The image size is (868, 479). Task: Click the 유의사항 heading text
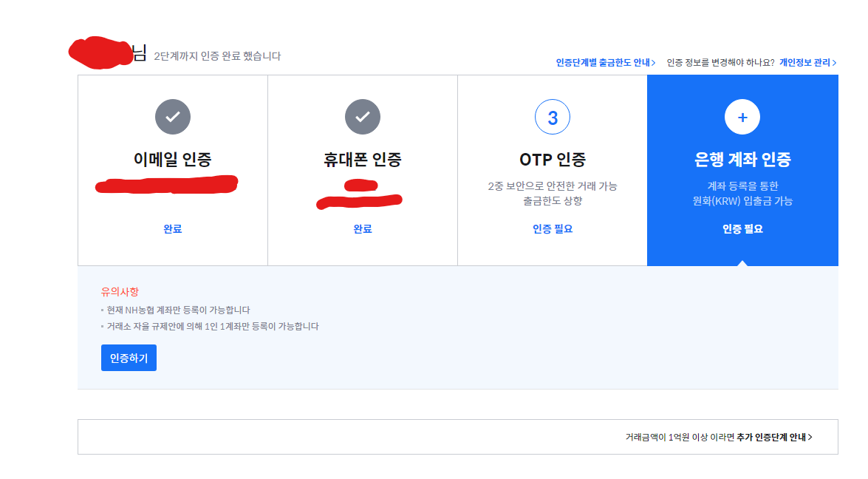tap(120, 292)
